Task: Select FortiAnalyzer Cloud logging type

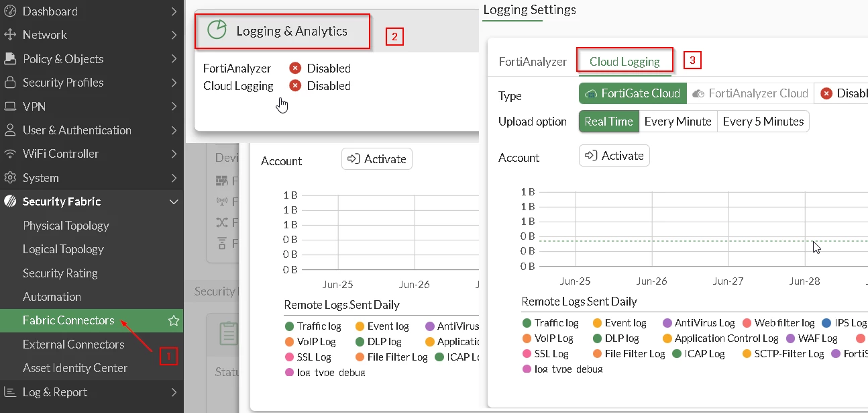Action: [751, 93]
